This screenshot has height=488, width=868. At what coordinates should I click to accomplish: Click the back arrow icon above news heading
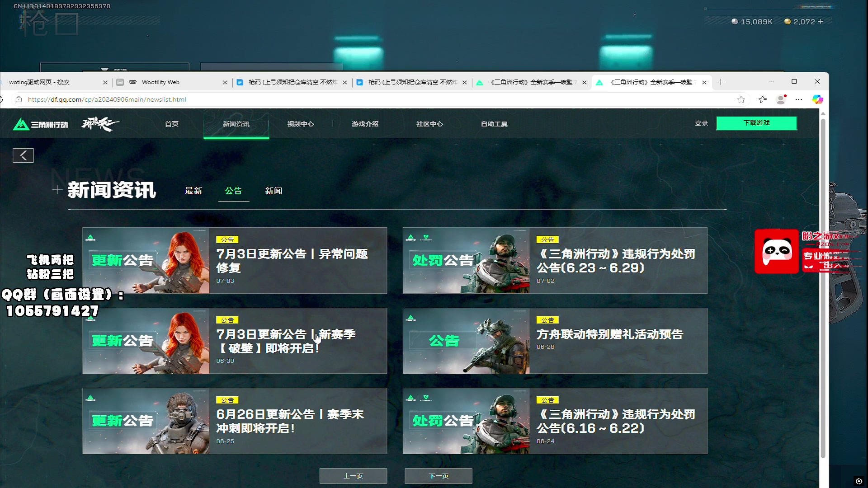[x=23, y=155]
